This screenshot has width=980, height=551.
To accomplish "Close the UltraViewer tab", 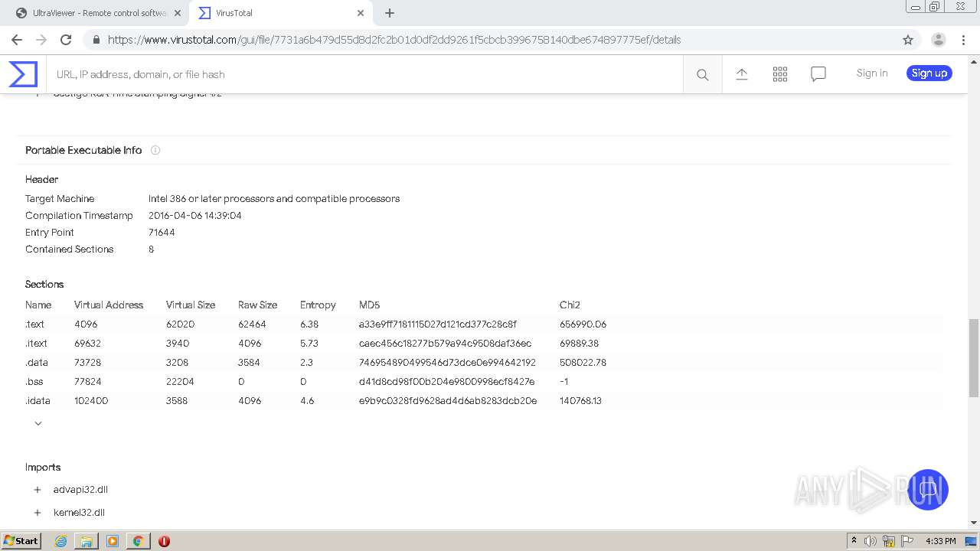I will coord(178,13).
